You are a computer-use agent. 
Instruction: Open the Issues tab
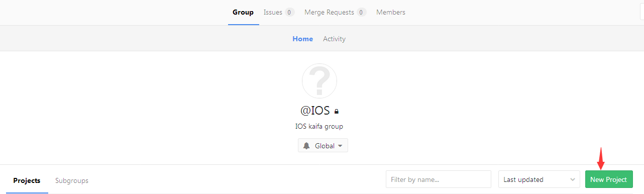pos(279,13)
